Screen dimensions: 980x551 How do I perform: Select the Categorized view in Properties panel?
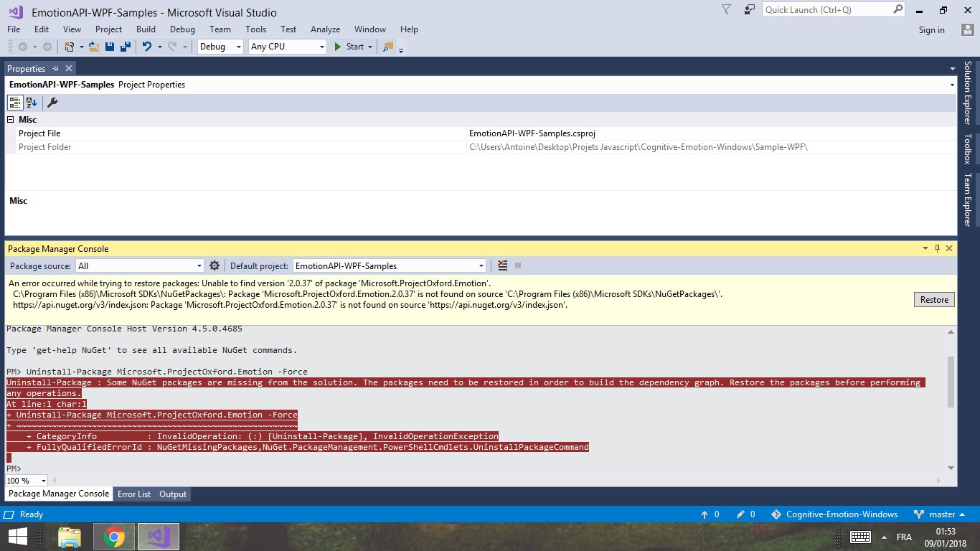[x=15, y=103]
